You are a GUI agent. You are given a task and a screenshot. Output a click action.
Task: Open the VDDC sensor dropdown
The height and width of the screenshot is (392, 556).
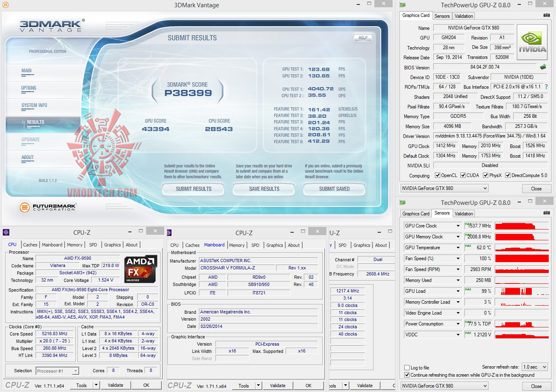click(x=458, y=335)
